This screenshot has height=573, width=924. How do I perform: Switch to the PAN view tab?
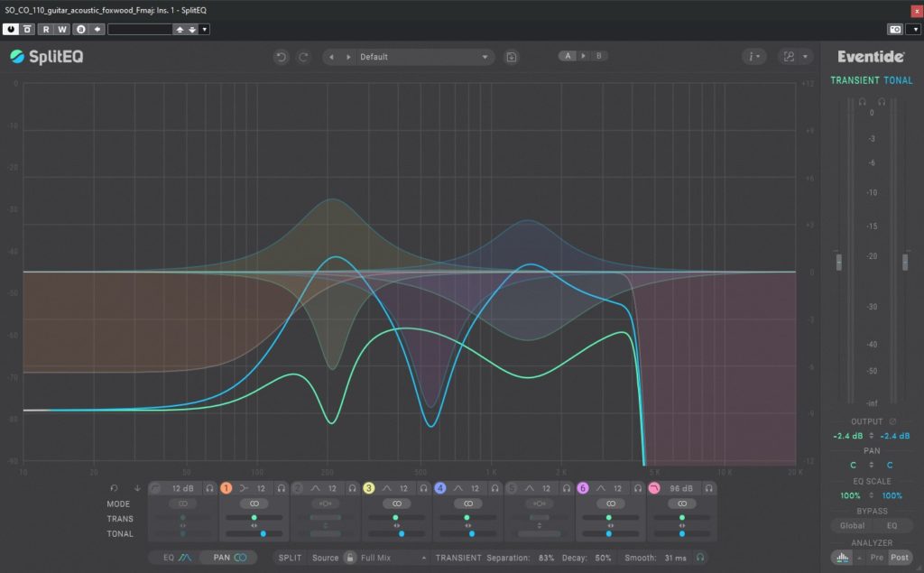point(229,558)
